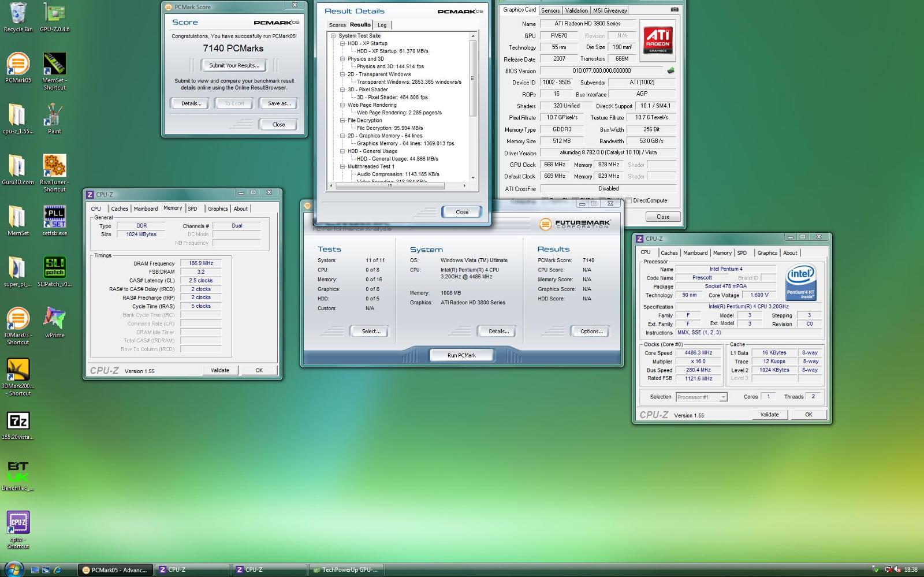Open the Windows Start orb
Image resolution: width=924 pixels, height=577 pixels.
coord(13,569)
